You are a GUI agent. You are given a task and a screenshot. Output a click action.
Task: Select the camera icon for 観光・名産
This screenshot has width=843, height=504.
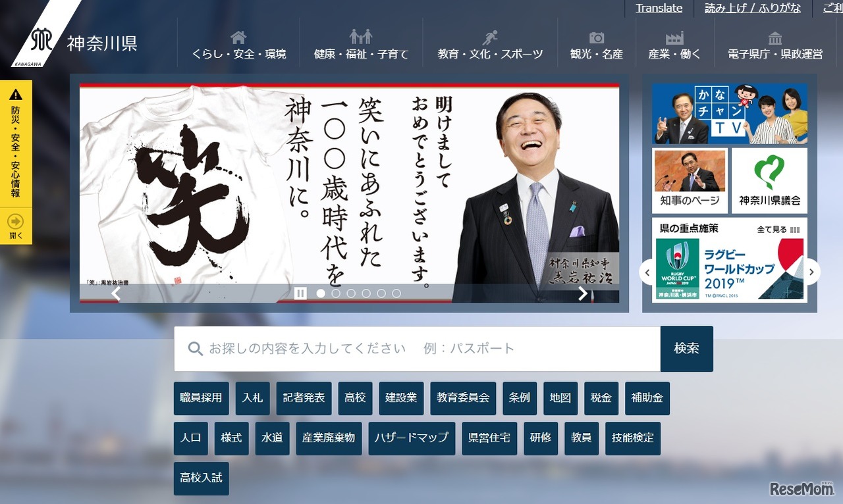click(x=596, y=38)
